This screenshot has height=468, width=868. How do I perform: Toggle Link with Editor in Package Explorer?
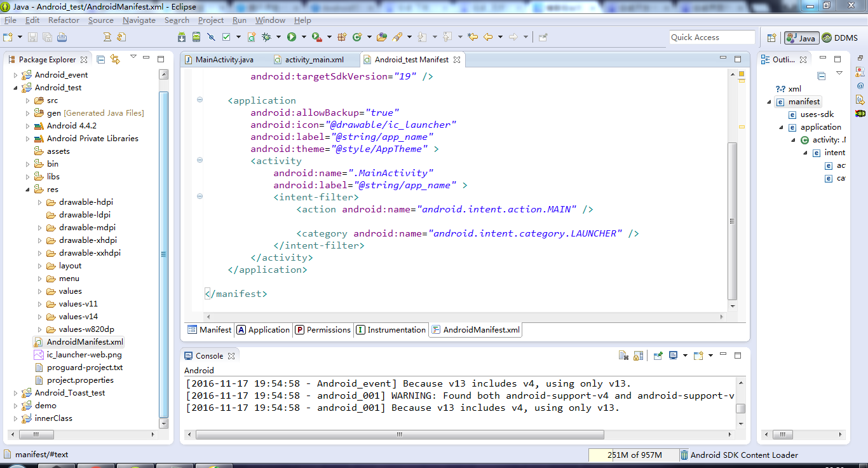click(115, 60)
